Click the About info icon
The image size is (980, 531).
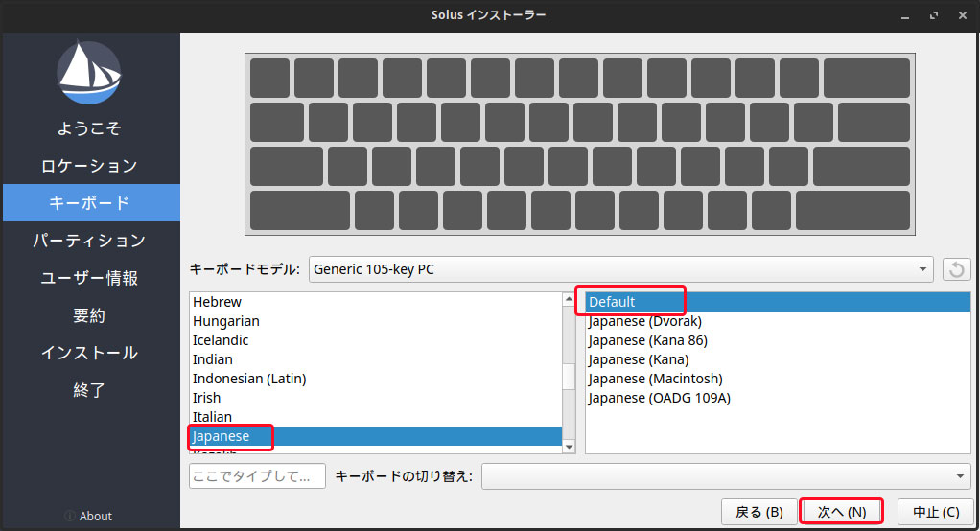tap(70, 516)
